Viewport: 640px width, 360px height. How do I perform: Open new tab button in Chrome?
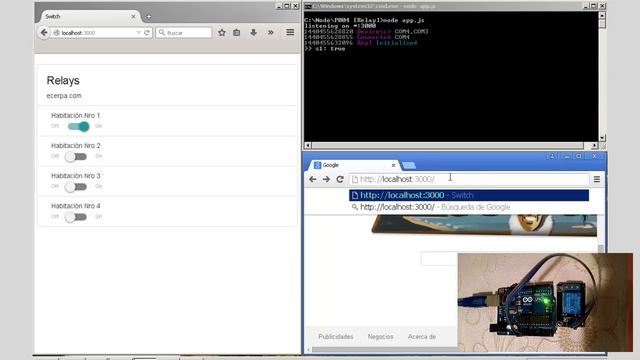[x=409, y=165]
